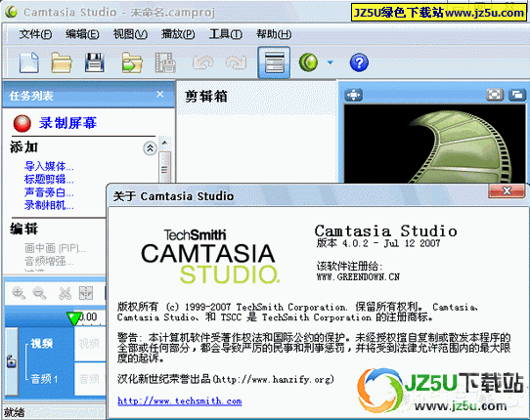Select the 音频 1 track label

point(44,379)
